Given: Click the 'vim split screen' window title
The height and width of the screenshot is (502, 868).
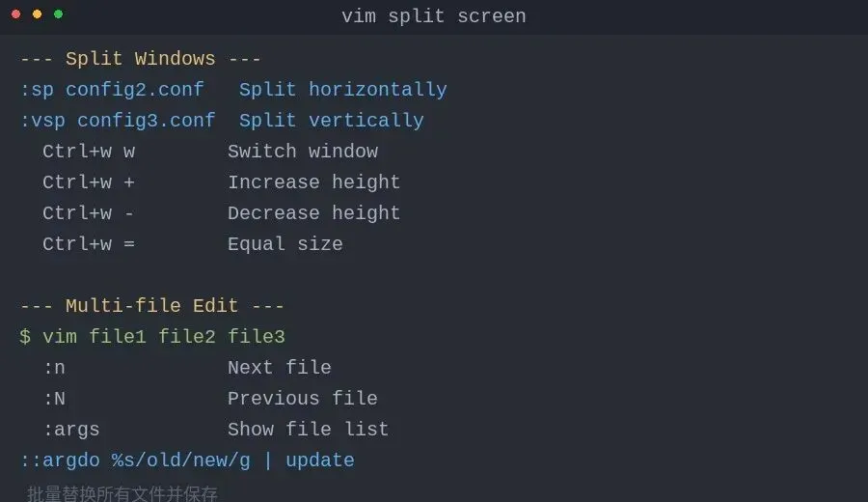Looking at the screenshot, I should point(433,16).
